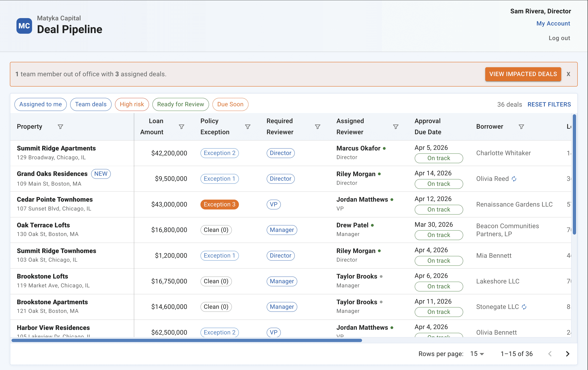
Task: Click the MC Matyka Capital logo
Action: coord(24,26)
